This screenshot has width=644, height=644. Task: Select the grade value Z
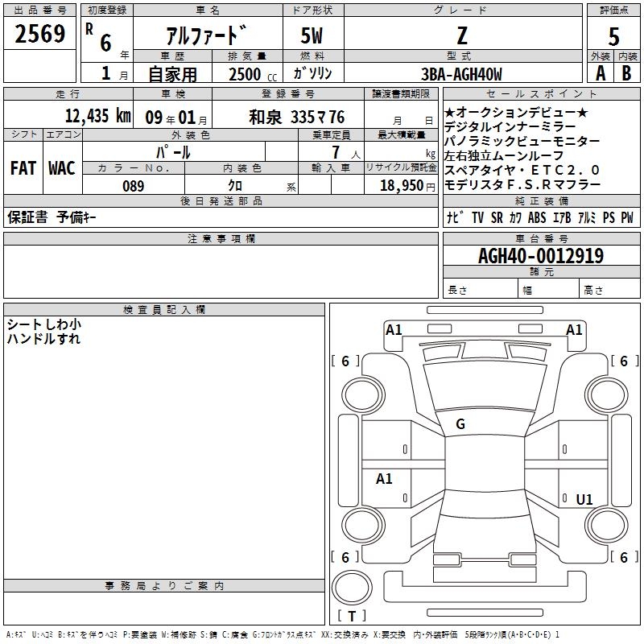pyautogui.click(x=462, y=35)
